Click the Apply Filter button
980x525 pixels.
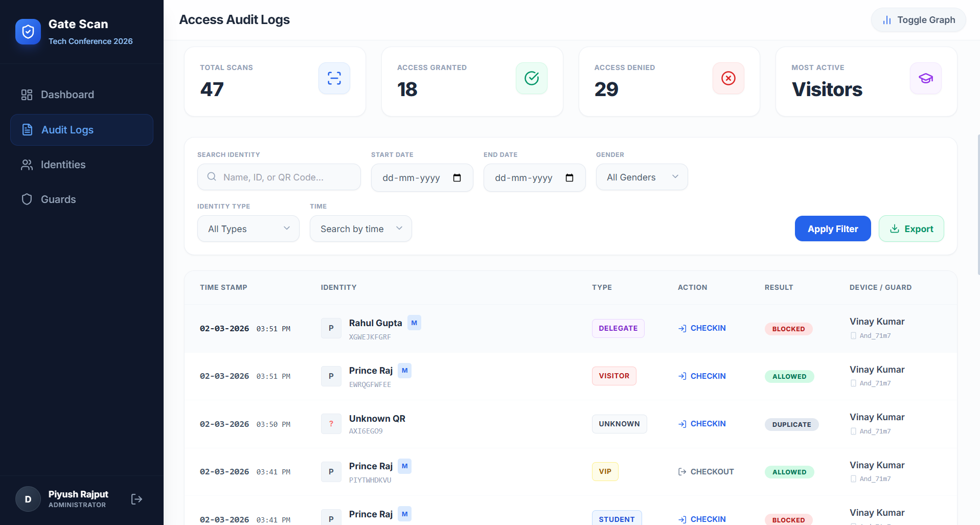[832, 229]
